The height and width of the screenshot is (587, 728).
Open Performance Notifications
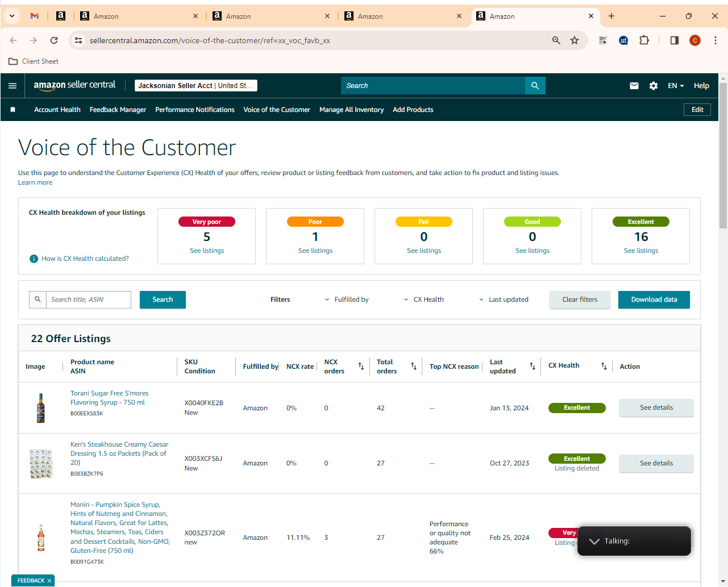point(195,110)
